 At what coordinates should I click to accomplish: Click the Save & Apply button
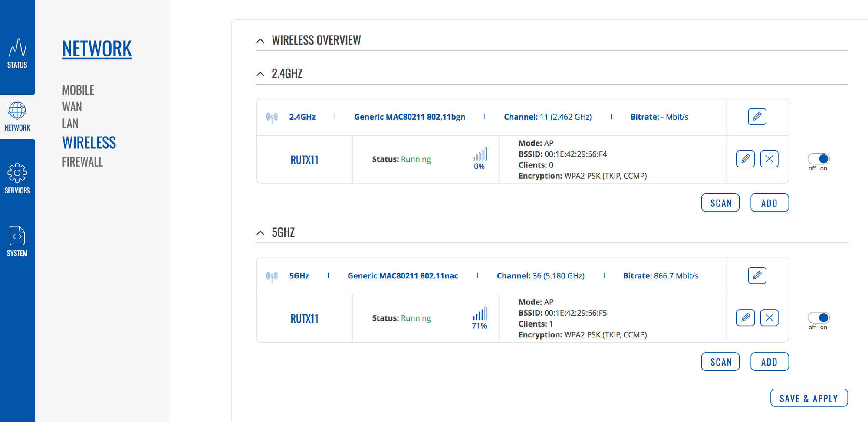coord(809,398)
